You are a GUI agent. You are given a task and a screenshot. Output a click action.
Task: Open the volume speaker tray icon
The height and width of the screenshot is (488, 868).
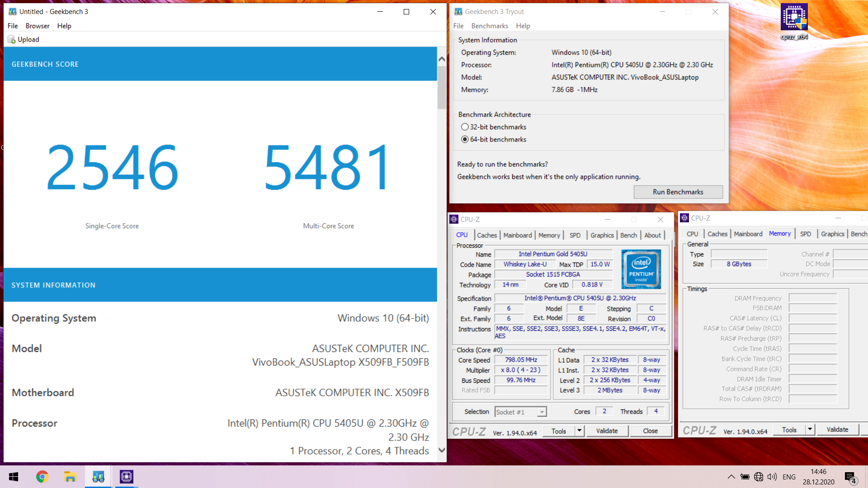(772, 477)
